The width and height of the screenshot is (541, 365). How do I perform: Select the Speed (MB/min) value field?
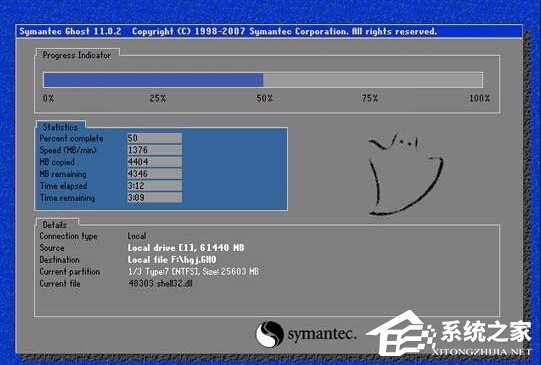click(155, 150)
